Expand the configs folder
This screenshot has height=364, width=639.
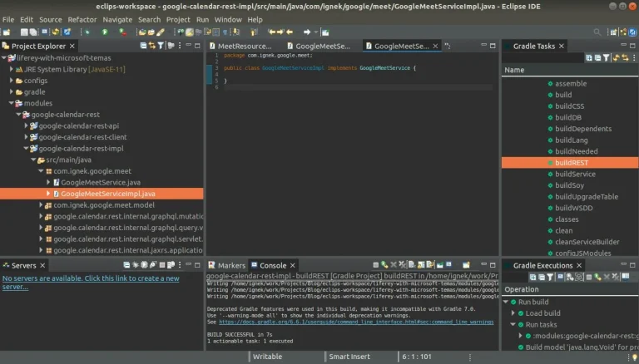coord(12,81)
